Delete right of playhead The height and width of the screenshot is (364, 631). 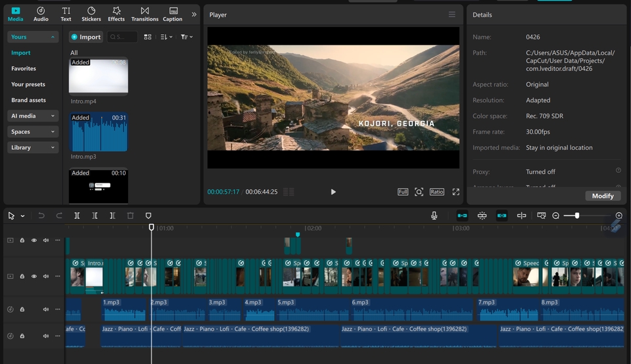tap(112, 216)
